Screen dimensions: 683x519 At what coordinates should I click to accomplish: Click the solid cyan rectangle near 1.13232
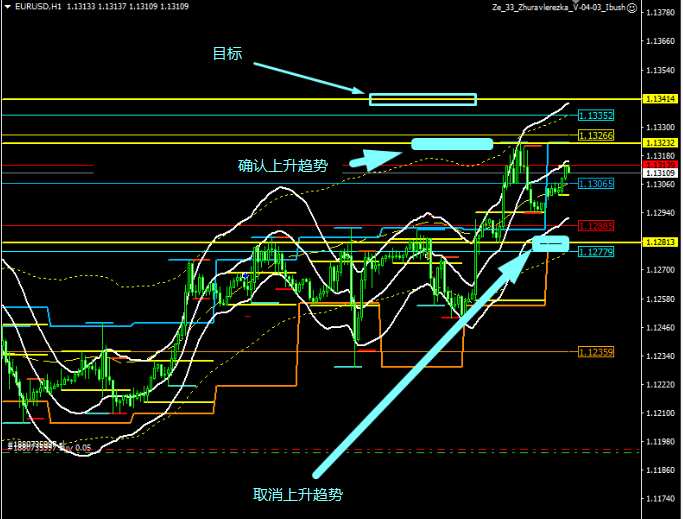point(452,144)
